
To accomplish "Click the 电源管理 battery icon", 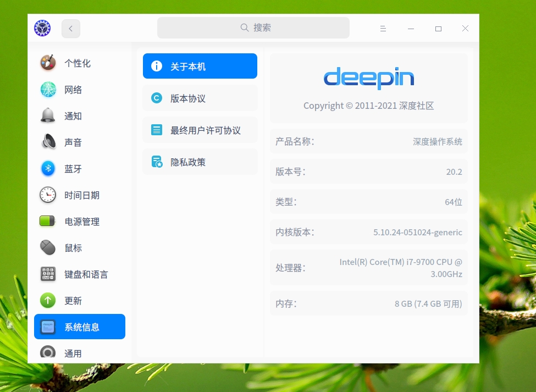I will [47, 221].
